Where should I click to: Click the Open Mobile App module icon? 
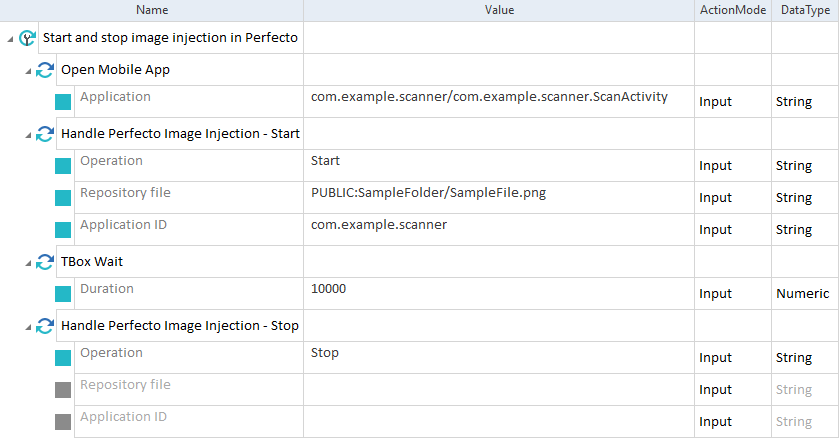tap(45, 70)
